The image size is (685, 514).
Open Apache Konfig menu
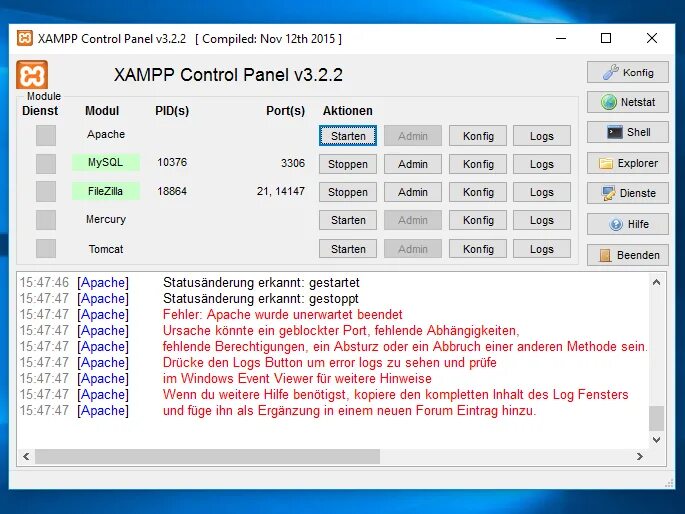pos(478,136)
